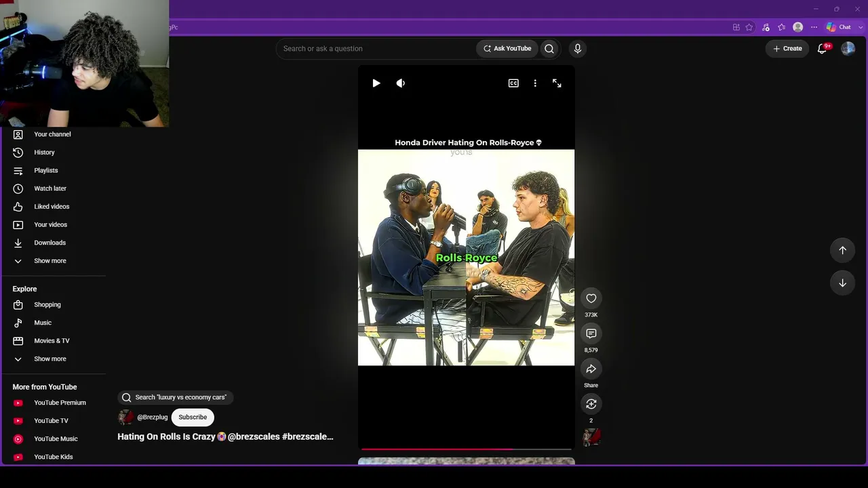Open the comments with 8,579 count
The image size is (868, 488).
[591, 333]
